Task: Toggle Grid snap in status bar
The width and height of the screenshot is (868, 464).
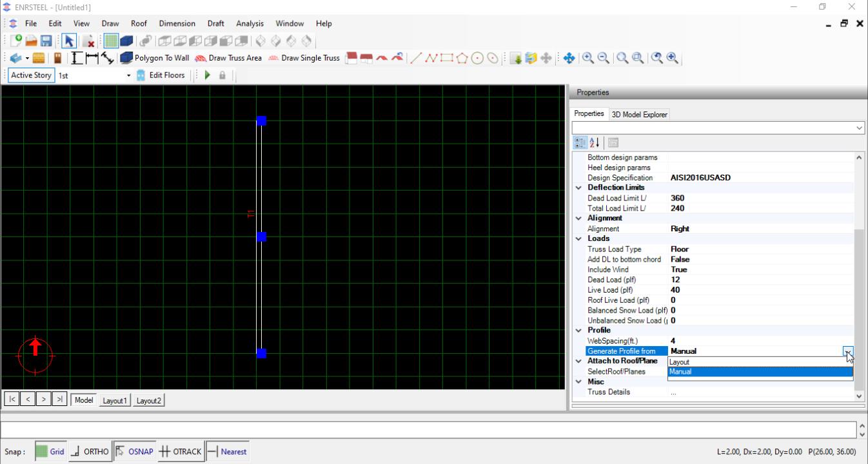Action: [50, 452]
